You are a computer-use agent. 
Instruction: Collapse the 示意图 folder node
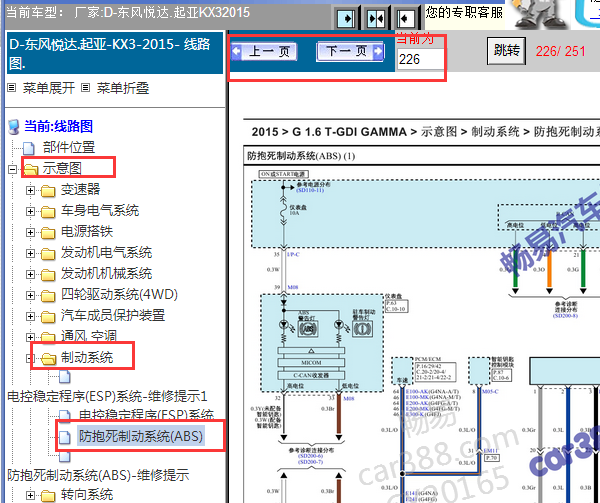point(13,169)
